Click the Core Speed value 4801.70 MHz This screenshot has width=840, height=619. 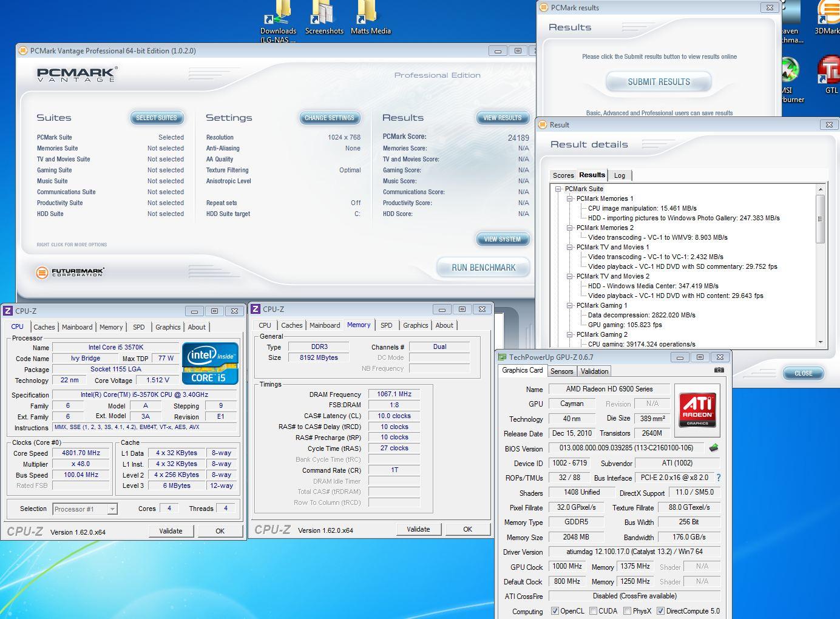tap(81, 453)
